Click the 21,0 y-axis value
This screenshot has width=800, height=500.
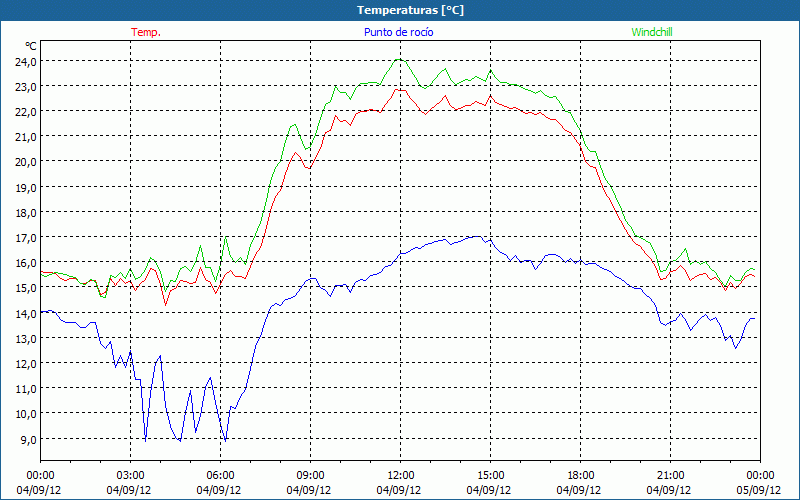point(27,137)
